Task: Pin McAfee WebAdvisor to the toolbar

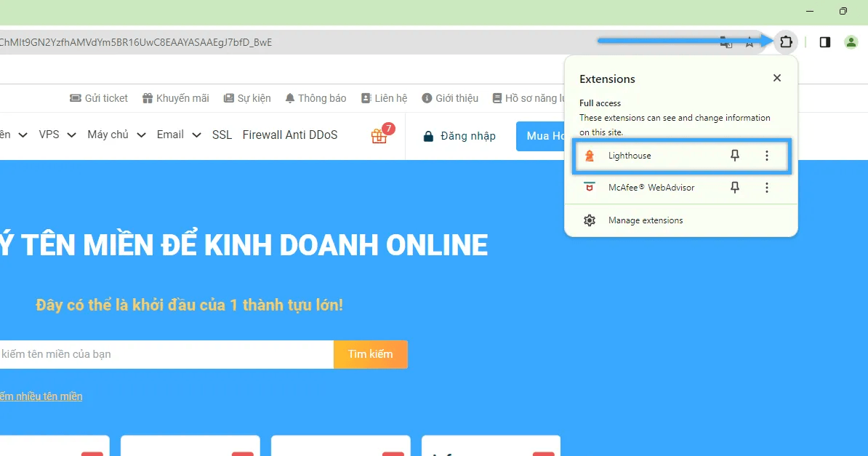Action: (x=734, y=188)
